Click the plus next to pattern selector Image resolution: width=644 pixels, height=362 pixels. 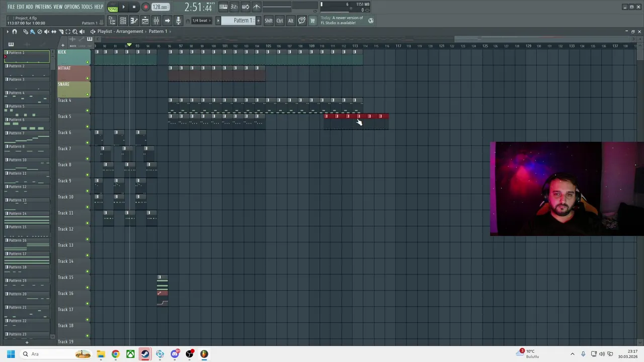click(x=258, y=21)
